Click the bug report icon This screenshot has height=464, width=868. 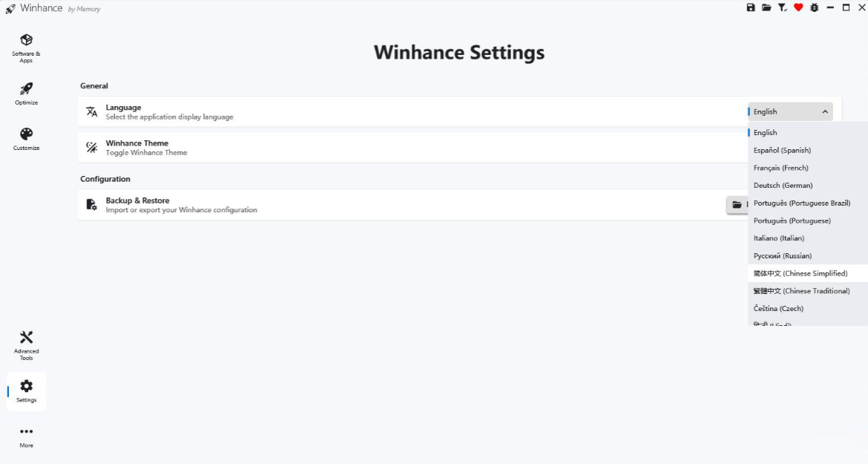(x=815, y=7)
